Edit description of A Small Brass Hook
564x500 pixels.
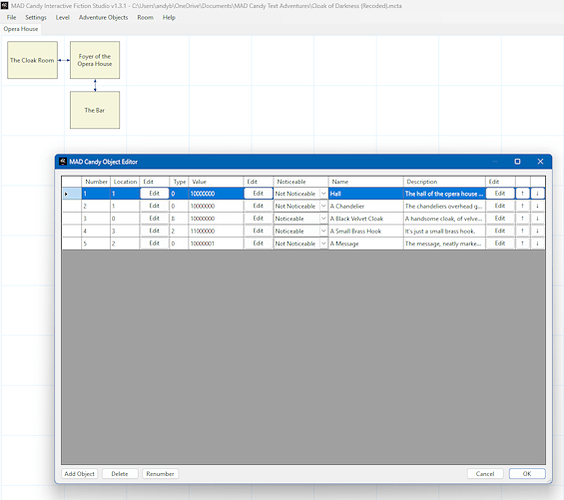[500, 231]
